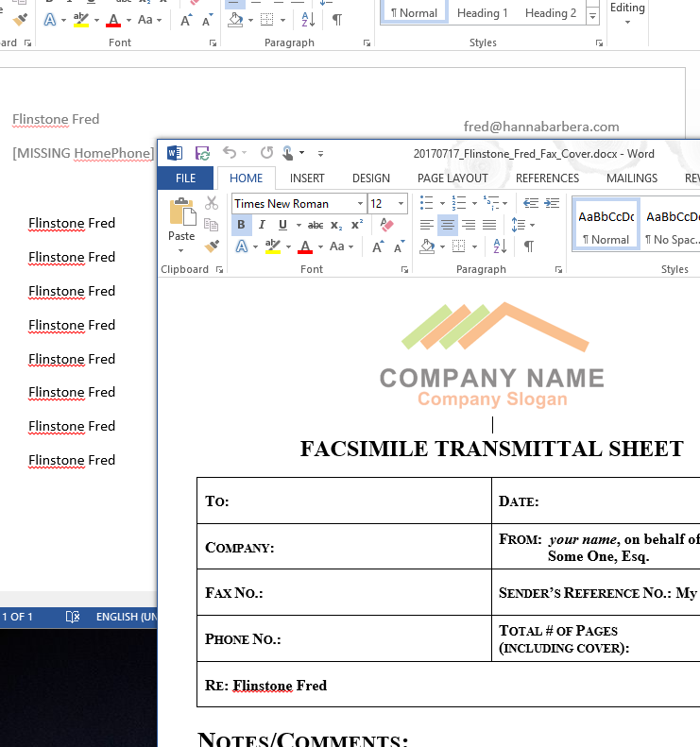Switch to the DESIGN tab
Screen dimensions: 700x747
point(370,178)
